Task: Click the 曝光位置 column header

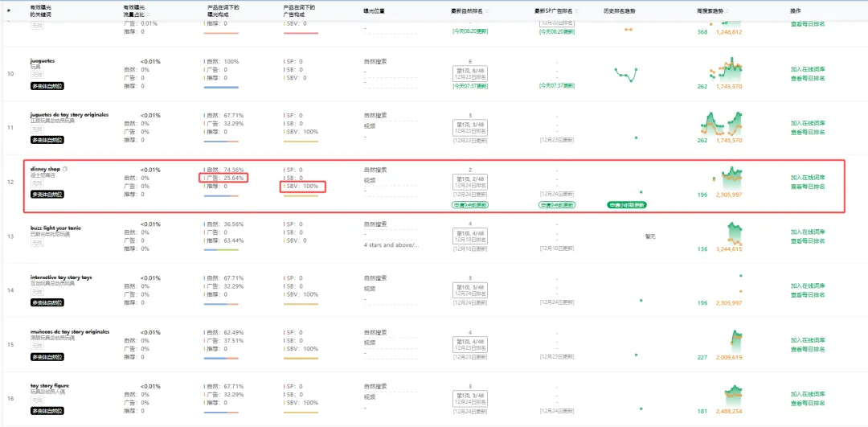Action: point(374,11)
